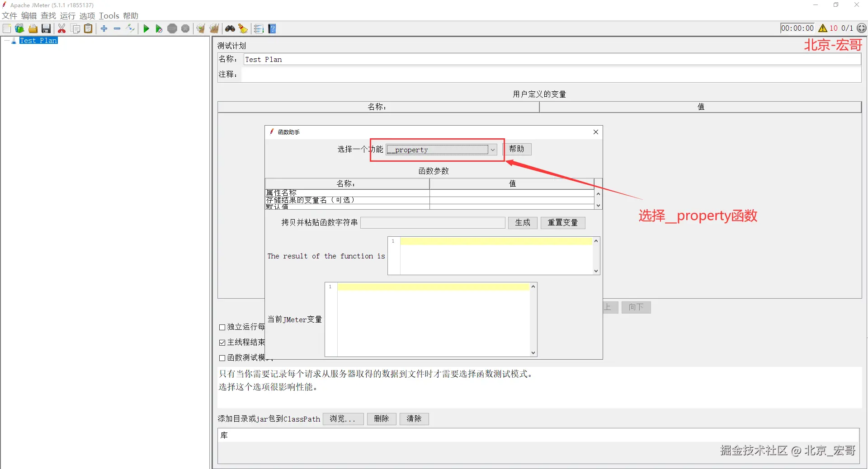Screen dimensions: 868x469
Task: Click the Expand All plus icon
Action: [104, 28]
